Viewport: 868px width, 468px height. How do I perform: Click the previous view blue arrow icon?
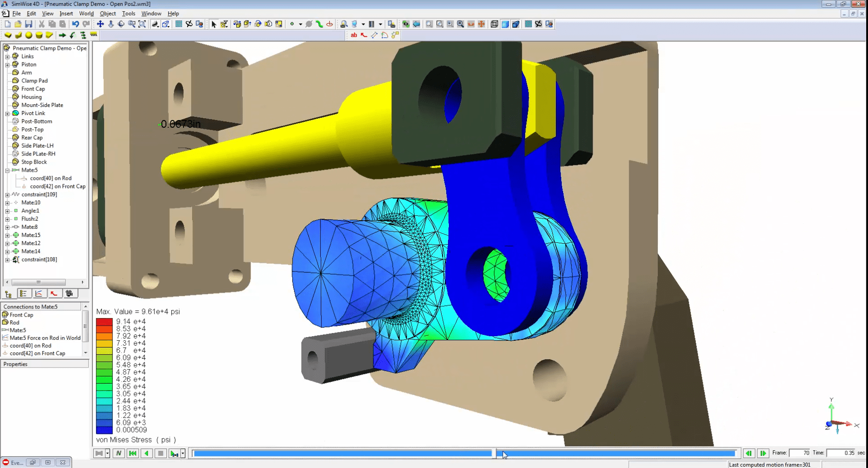coord(416,24)
